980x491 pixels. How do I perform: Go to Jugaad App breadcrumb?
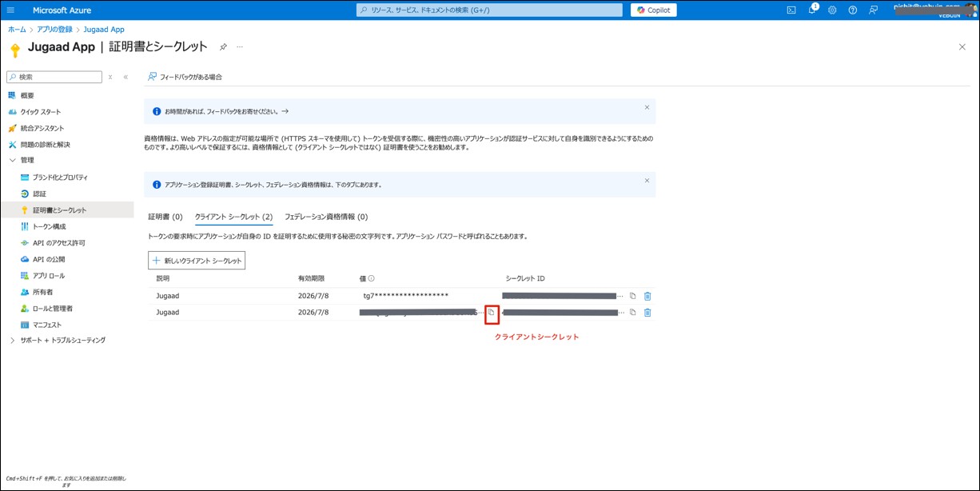[x=104, y=29]
